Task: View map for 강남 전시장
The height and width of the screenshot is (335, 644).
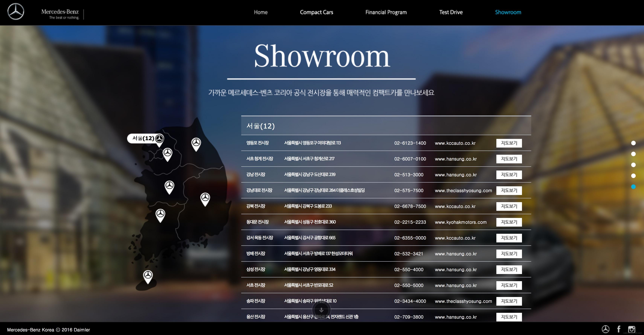Action: pyautogui.click(x=509, y=175)
